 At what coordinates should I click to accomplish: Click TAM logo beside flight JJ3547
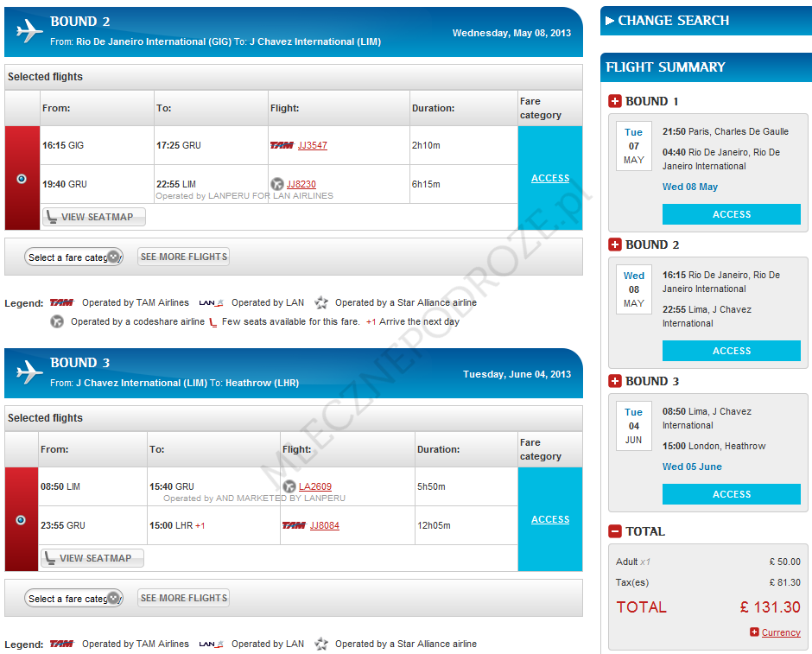point(282,145)
